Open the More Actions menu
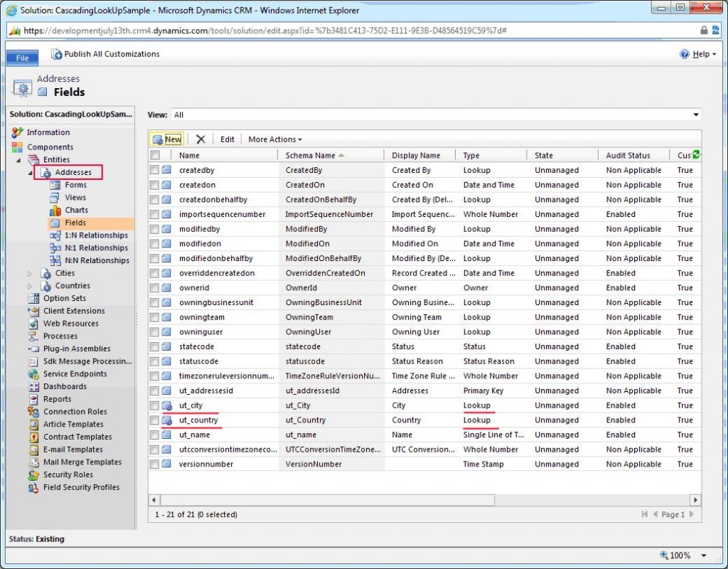Image resolution: width=728 pixels, height=569 pixels. click(x=274, y=139)
